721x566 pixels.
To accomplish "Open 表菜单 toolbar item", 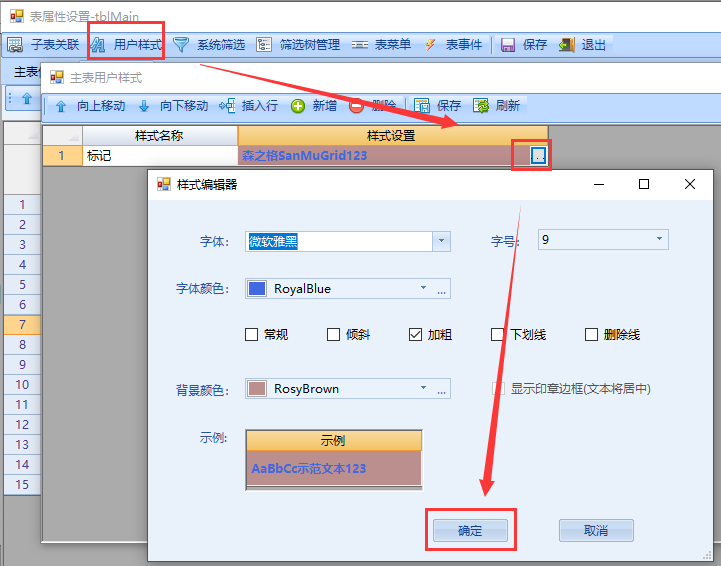I will (393, 45).
